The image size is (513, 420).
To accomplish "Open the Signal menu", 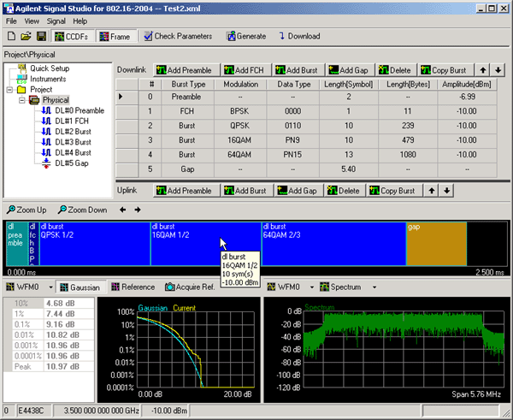I will pos(56,21).
